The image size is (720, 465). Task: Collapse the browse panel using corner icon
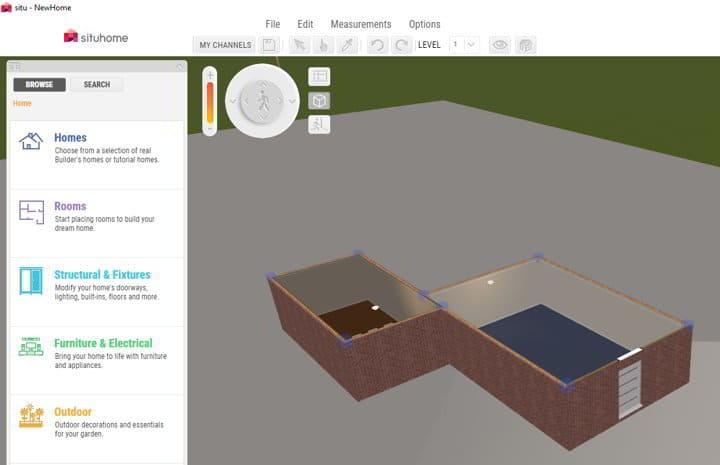click(x=179, y=66)
